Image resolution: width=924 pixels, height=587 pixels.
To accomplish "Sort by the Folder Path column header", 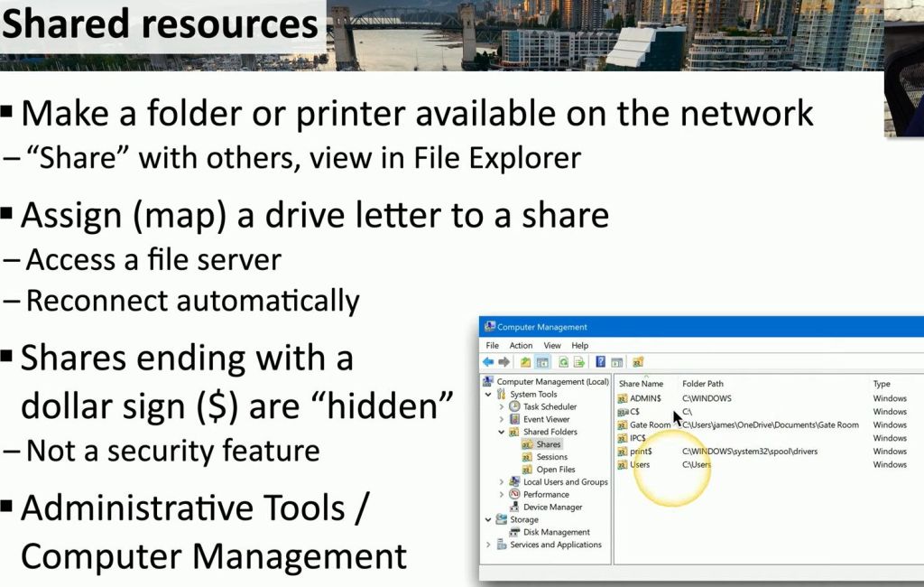I will 703,384.
